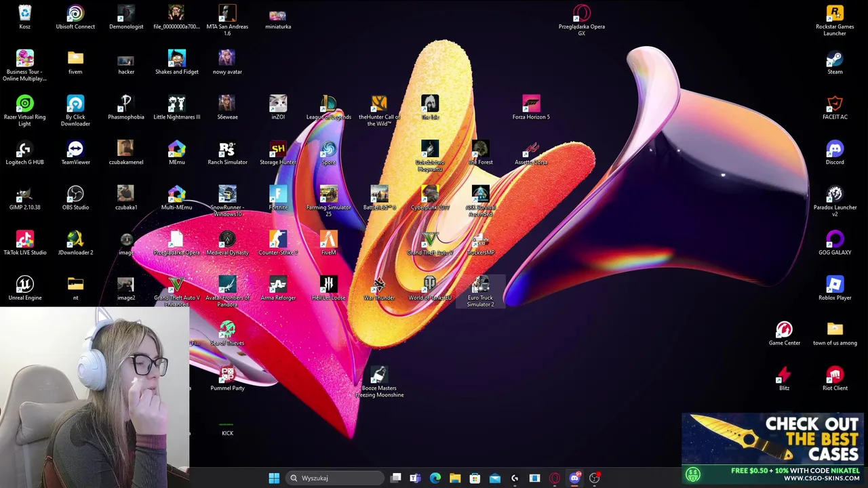868x488 pixels.
Task: Select Booze Masters Freezing Moonshine icon
Action: [379, 382]
